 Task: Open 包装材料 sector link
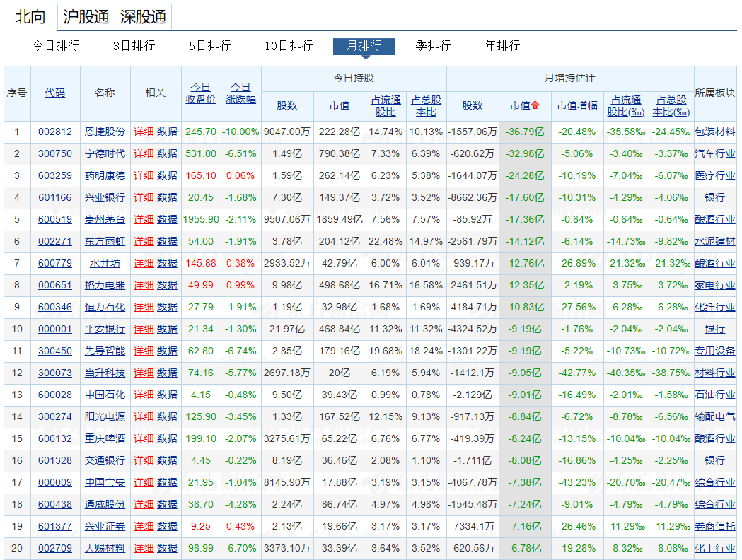point(714,132)
